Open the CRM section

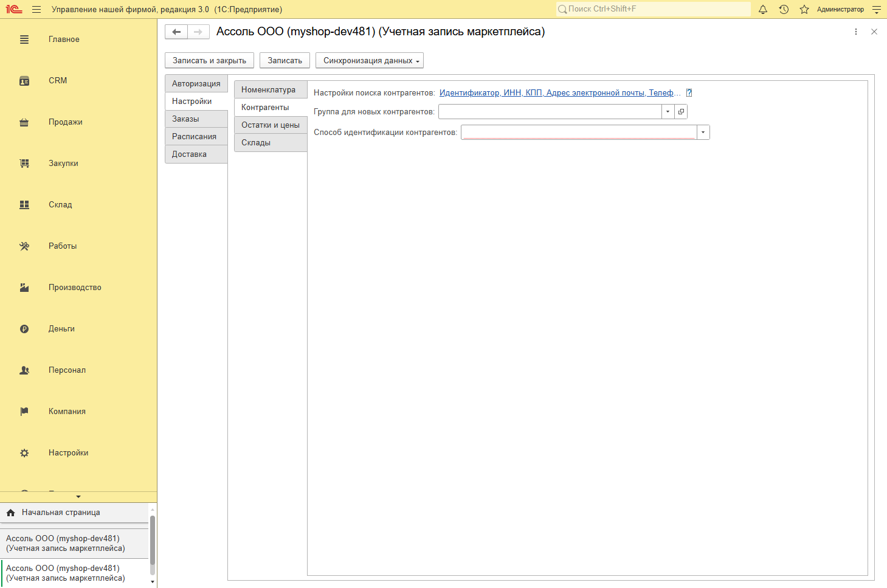58,81
